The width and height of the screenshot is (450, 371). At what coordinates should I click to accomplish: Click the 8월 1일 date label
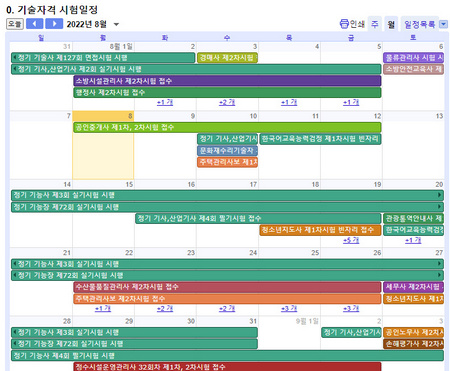tap(121, 47)
